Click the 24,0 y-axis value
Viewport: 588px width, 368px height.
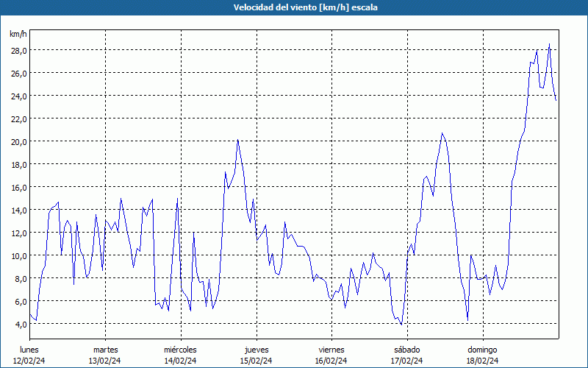click(x=19, y=96)
